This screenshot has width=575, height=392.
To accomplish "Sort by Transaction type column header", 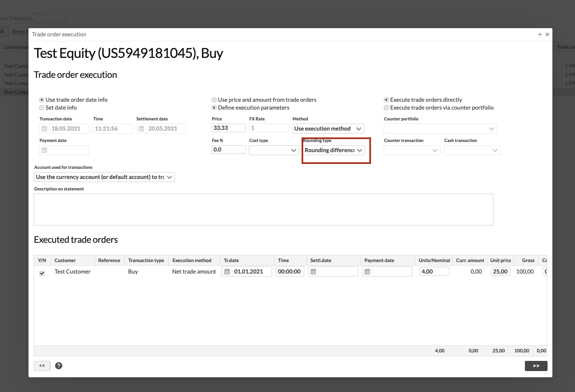I will pos(146,260).
